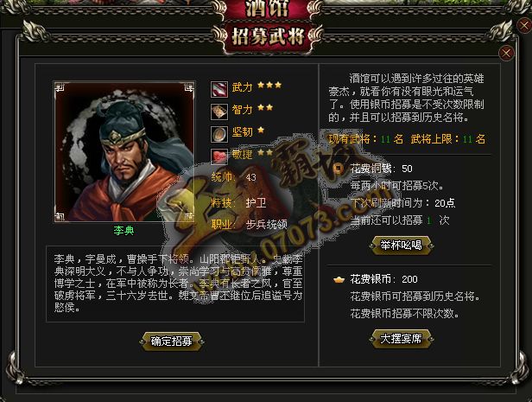Click the 武力 attribute icon

(219, 89)
